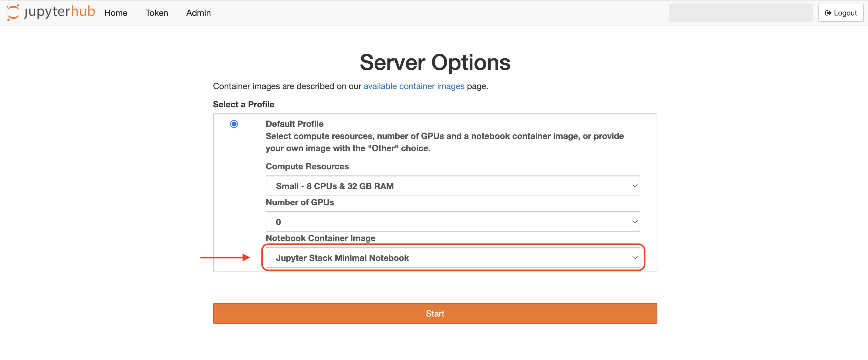Click the Notebook Container Image label
The height and width of the screenshot is (360, 868).
[x=320, y=238]
